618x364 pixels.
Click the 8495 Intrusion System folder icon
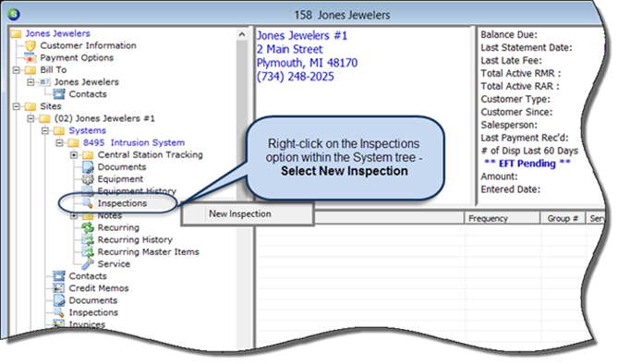coord(74,143)
